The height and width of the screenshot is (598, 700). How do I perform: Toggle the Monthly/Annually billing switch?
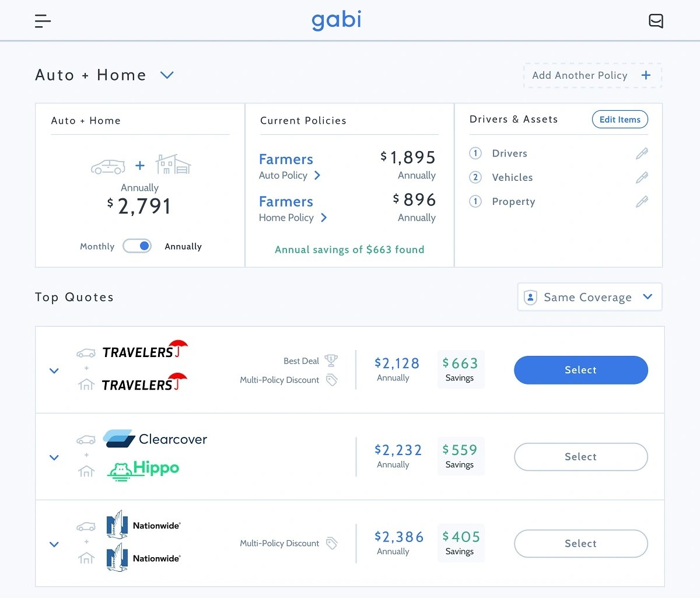pos(137,246)
